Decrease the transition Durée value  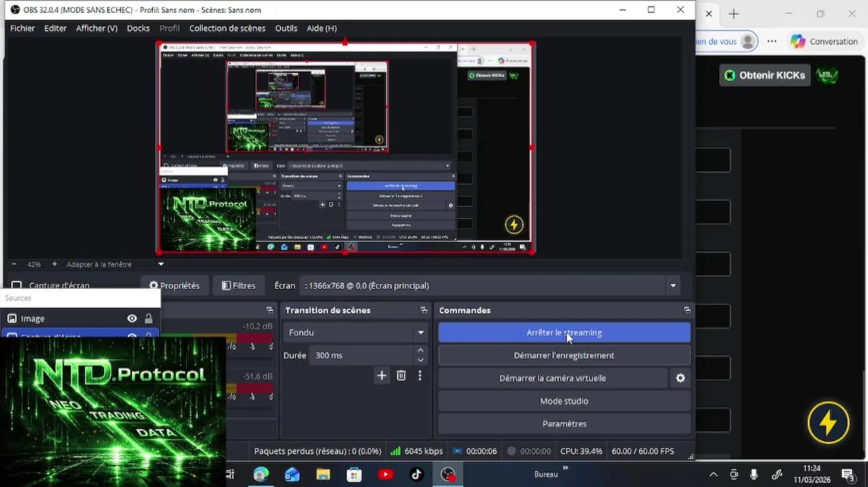[x=420, y=360]
